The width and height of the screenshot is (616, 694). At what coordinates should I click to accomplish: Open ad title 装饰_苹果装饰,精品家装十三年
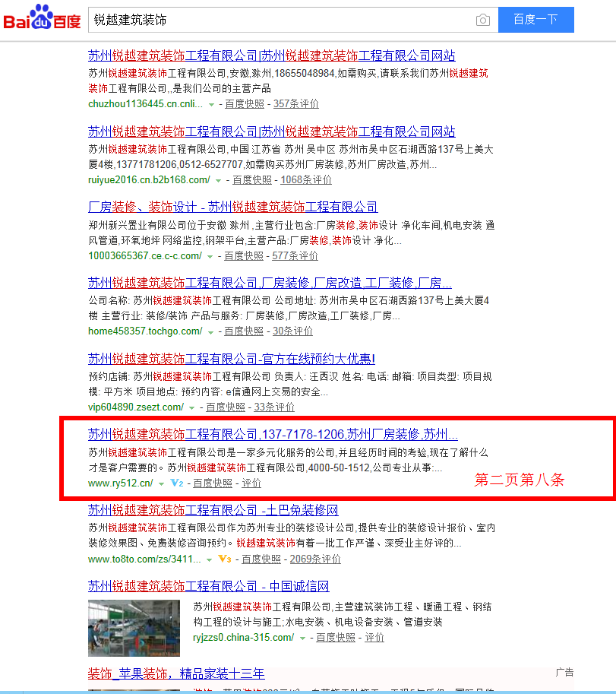pos(176,673)
